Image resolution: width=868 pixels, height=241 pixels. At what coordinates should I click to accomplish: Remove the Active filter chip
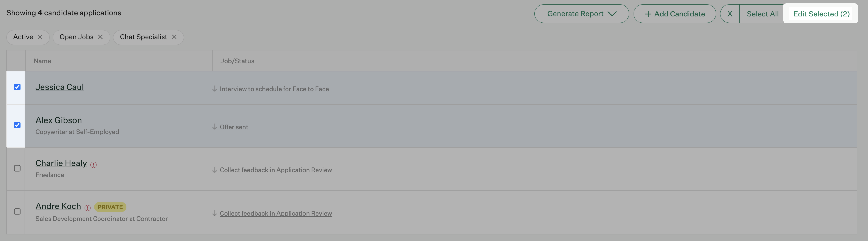coord(40,37)
